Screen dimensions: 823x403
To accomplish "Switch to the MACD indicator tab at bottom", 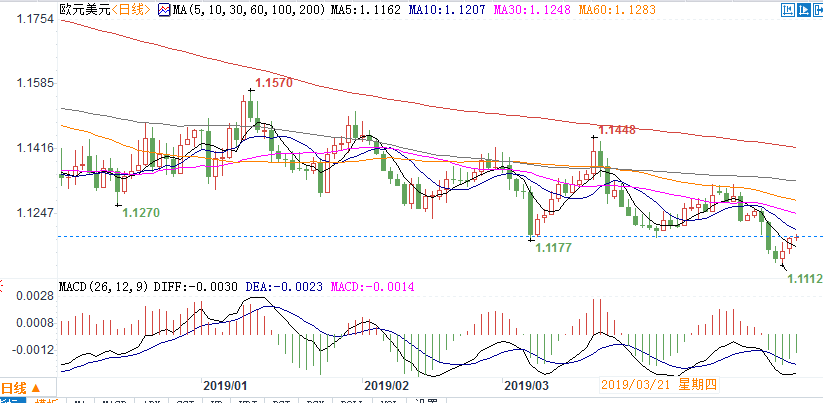I will point(111,401).
